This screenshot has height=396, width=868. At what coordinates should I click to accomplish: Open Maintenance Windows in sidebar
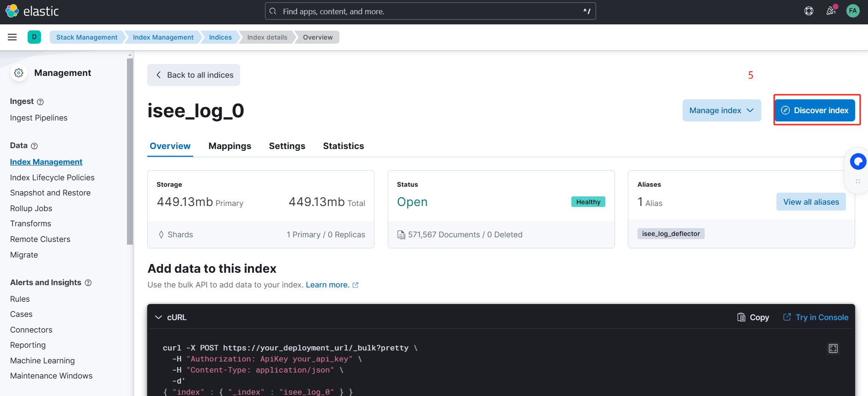click(x=51, y=376)
